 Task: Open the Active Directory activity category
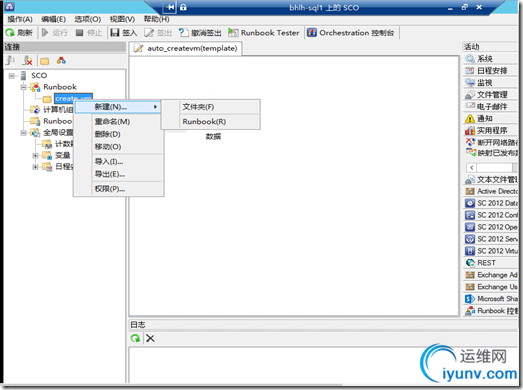[491, 191]
